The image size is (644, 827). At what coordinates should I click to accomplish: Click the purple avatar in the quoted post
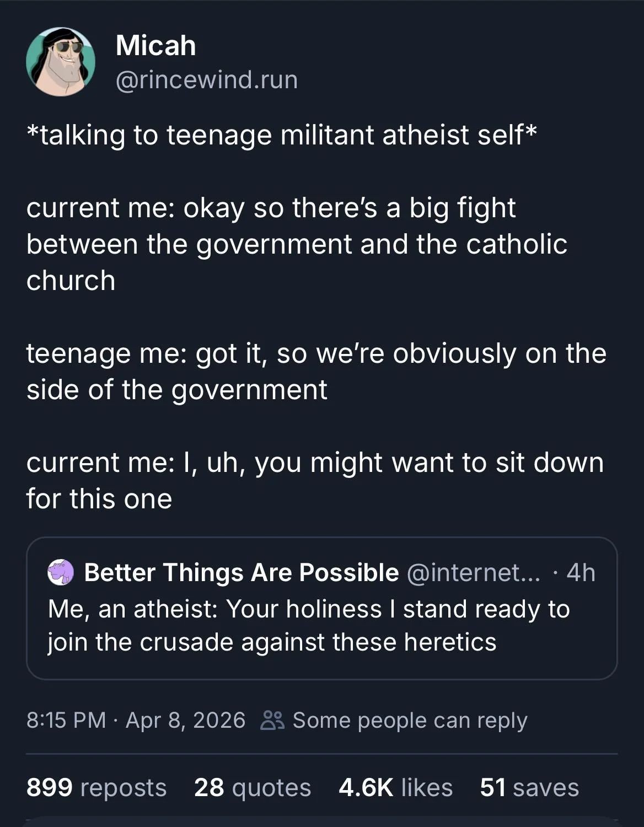(61, 572)
